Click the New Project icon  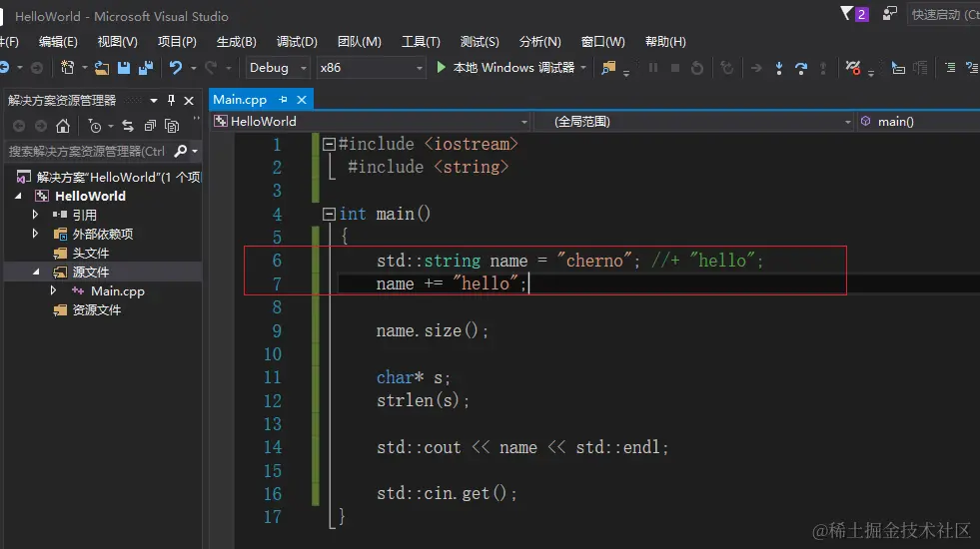pyautogui.click(x=68, y=68)
